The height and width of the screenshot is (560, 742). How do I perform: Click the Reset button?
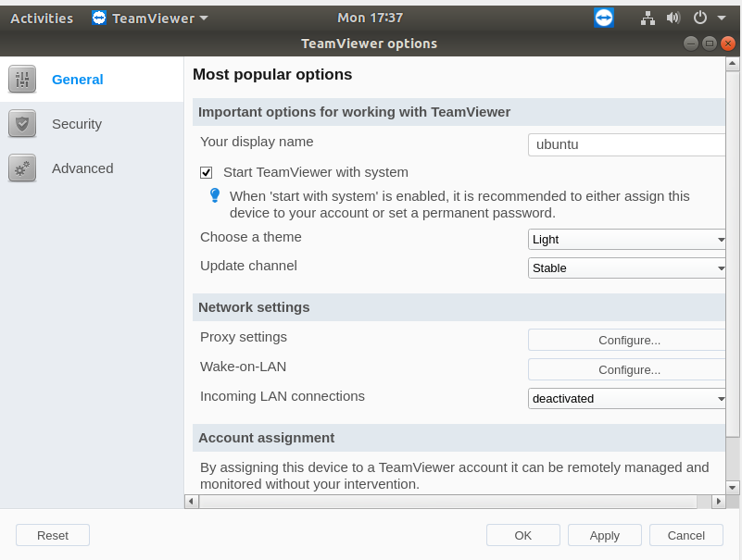[x=53, y=535]
